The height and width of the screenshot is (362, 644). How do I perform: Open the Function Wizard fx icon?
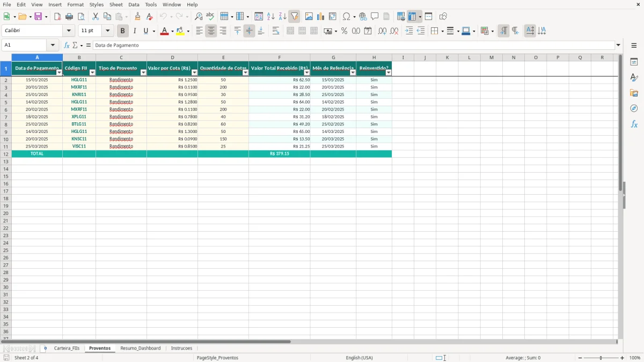pyautogui.click(x=67, y=46)
